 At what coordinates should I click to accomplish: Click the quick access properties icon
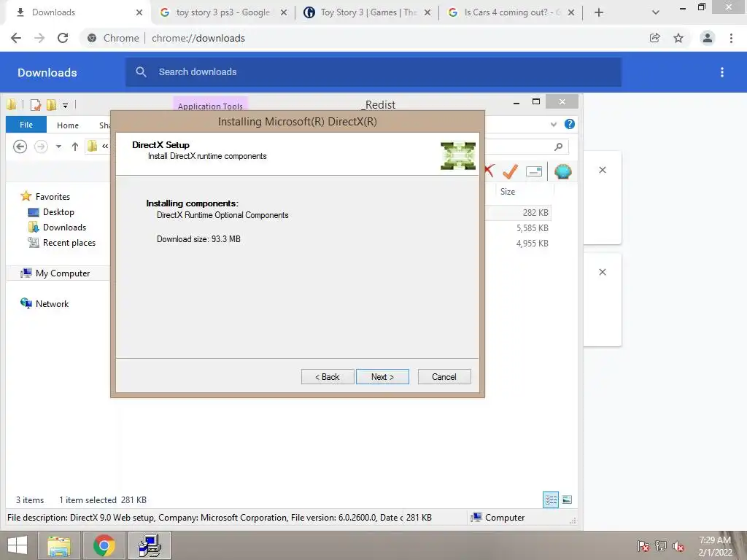pos(36,105)
